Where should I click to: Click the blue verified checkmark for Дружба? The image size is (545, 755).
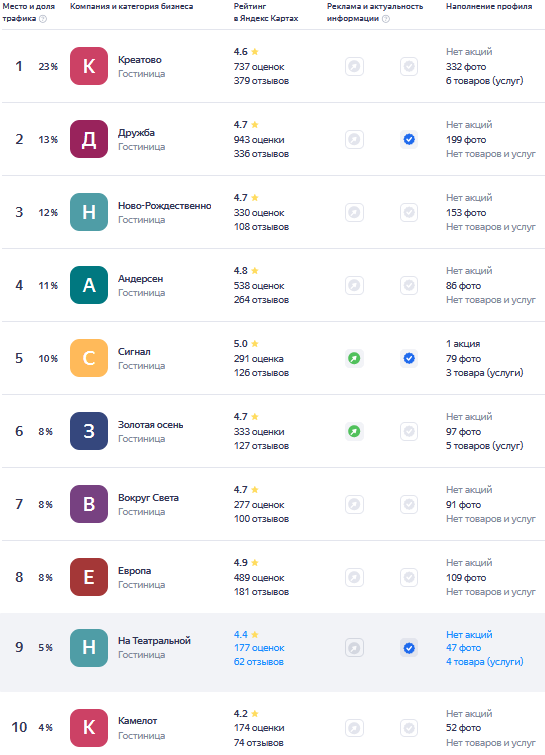[409, 140]
